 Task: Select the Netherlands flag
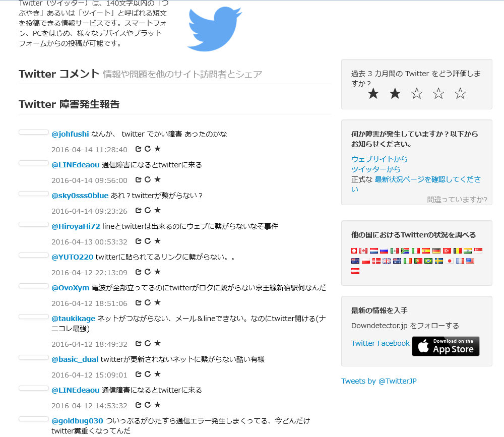374,251
